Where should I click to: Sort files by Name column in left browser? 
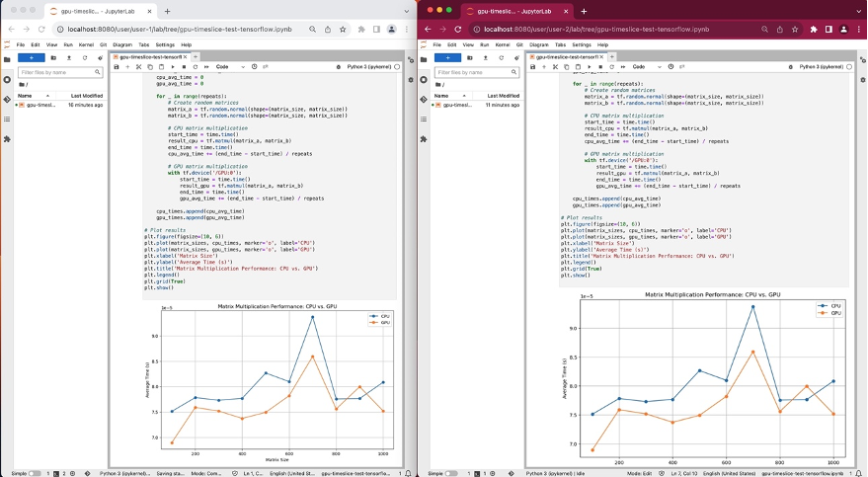tap(25, 95)
